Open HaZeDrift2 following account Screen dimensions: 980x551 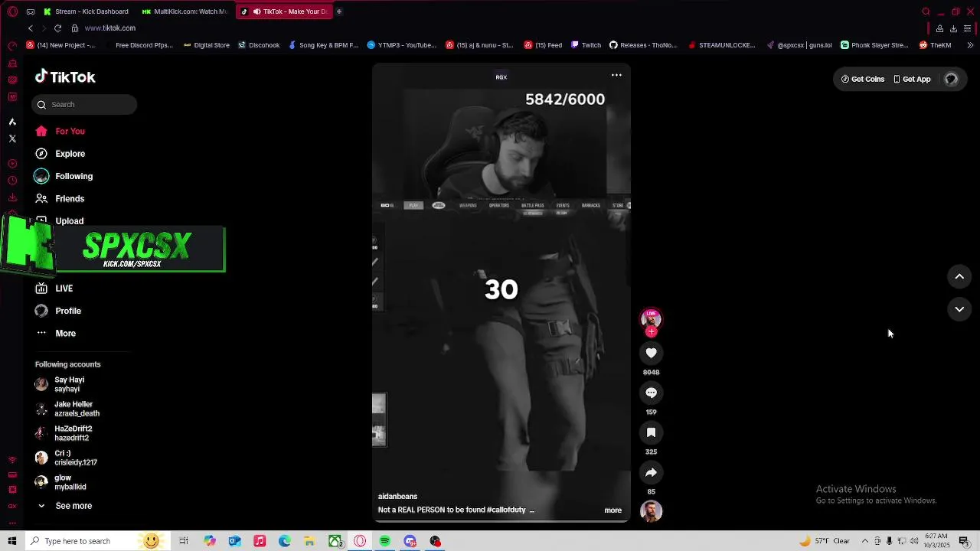pos(64,433)
